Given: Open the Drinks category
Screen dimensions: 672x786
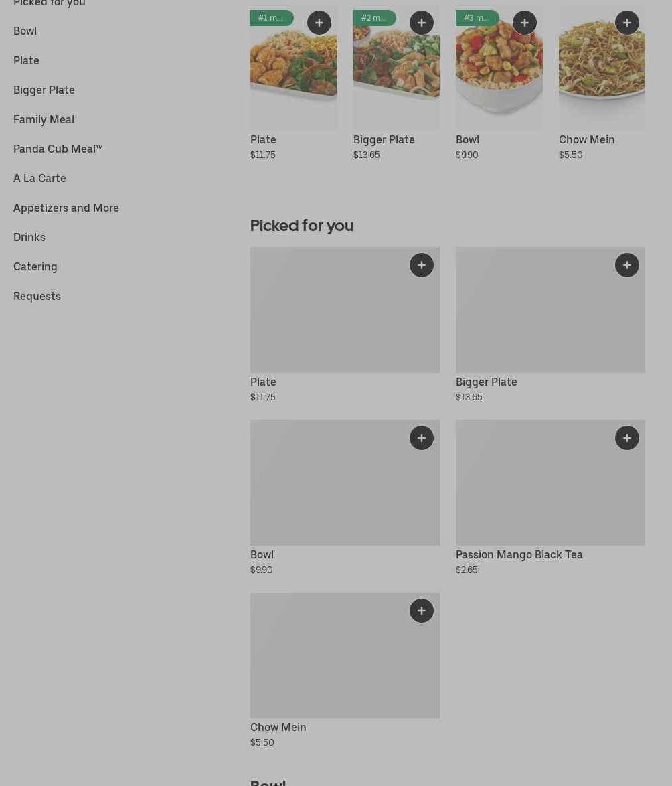Looking at the screenshot, I should tap(29, 237).
